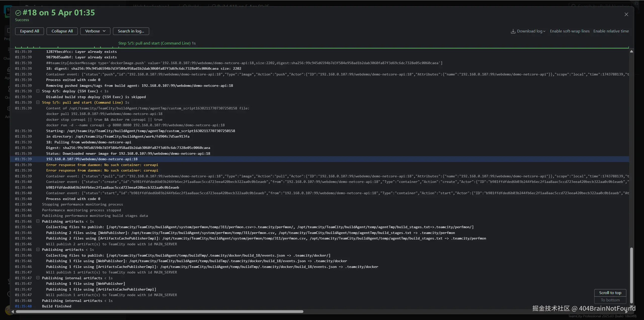Close the build log dialog

click(x=626, y=14)
